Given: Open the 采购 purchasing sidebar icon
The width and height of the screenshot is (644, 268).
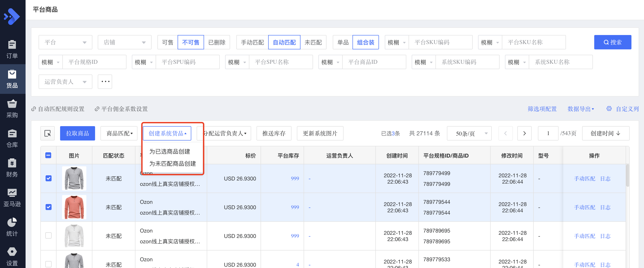Looking at the screenshot, I should click(x=12, y=104).
